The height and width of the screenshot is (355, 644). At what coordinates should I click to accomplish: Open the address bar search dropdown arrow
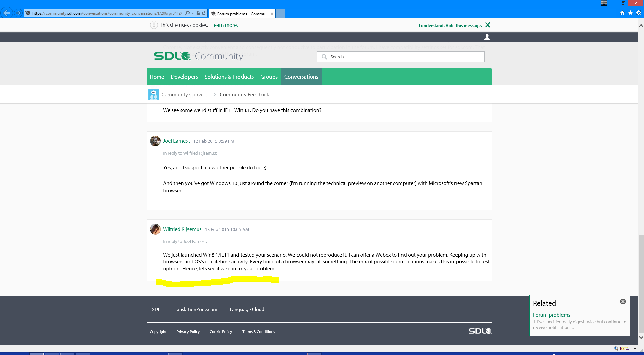tap(193, 13)
